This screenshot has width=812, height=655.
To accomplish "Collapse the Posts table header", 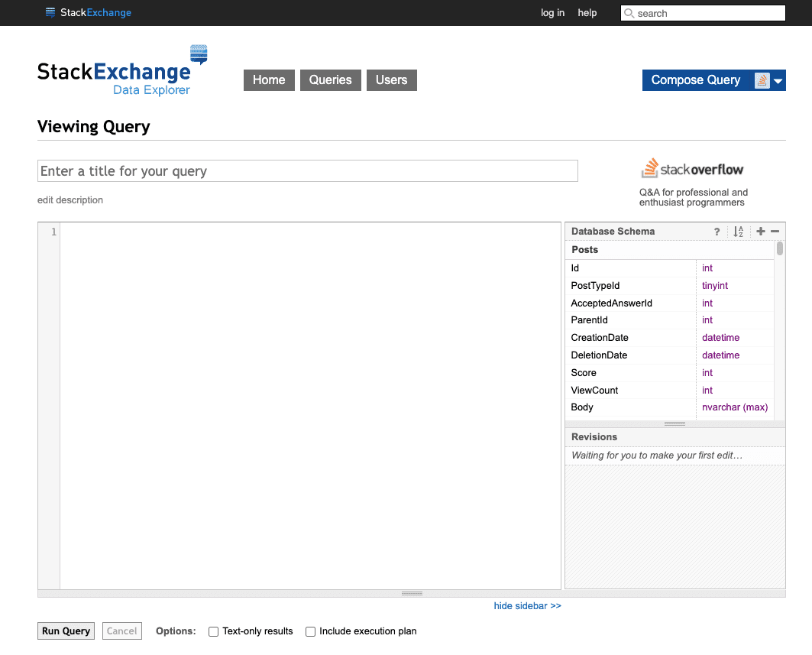I will pos(670,250).
